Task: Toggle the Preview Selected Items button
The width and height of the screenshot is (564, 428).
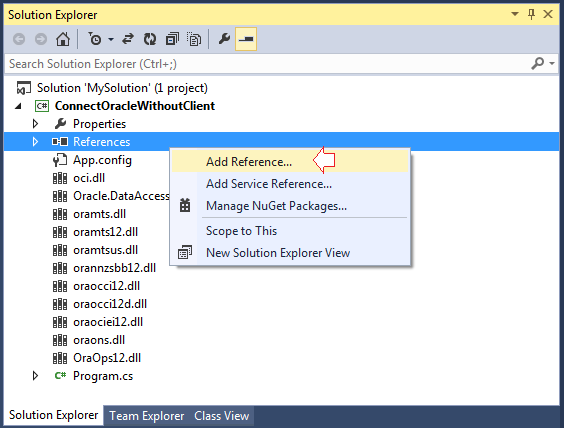Action: point(246,39)
